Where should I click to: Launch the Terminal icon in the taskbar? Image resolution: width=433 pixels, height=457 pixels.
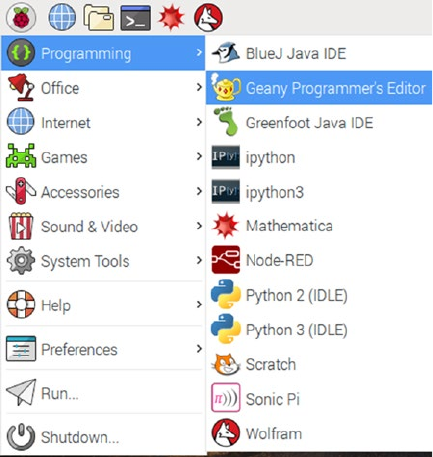pos(135,18)
